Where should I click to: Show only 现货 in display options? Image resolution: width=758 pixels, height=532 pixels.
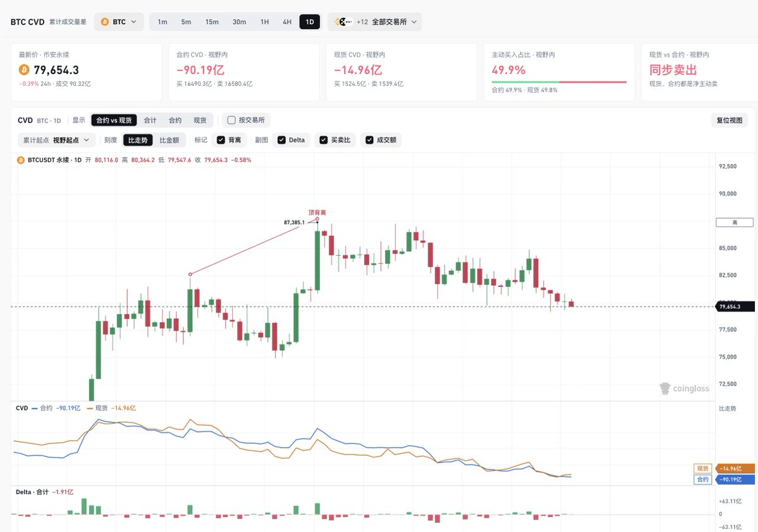point(200,120)
